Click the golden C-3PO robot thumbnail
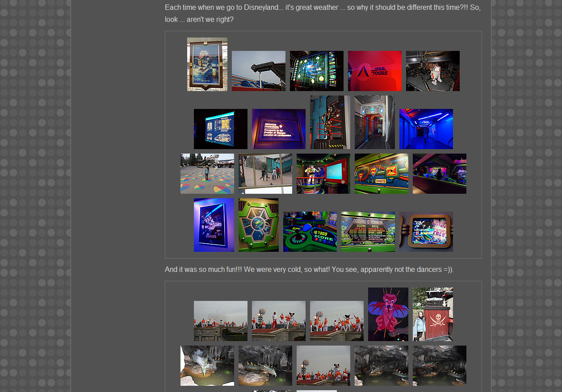 click(330, 122)
